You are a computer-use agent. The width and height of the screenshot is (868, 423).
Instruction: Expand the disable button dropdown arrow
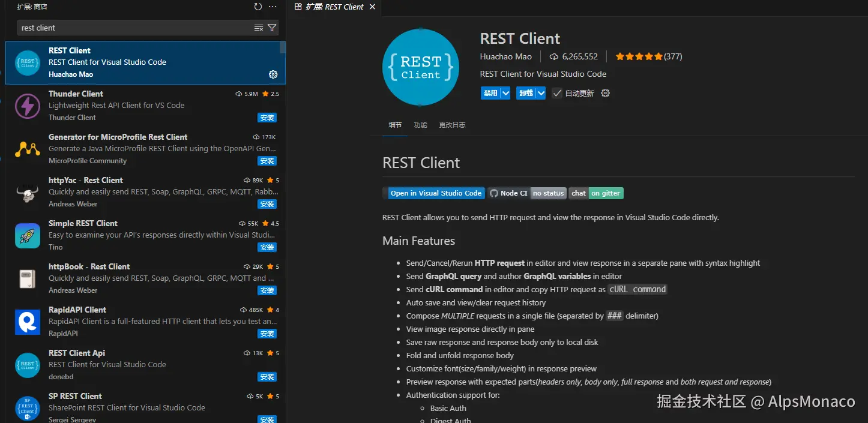pos(505,93)
